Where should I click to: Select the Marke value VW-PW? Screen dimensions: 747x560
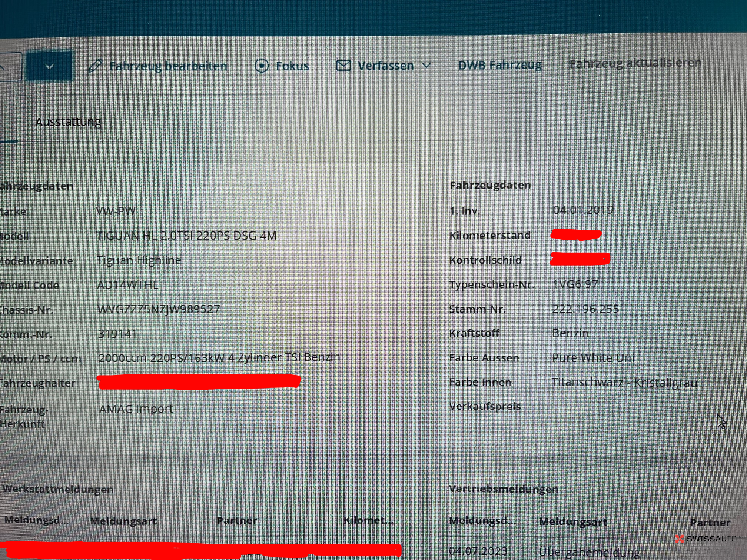click(x=116, y=211)
